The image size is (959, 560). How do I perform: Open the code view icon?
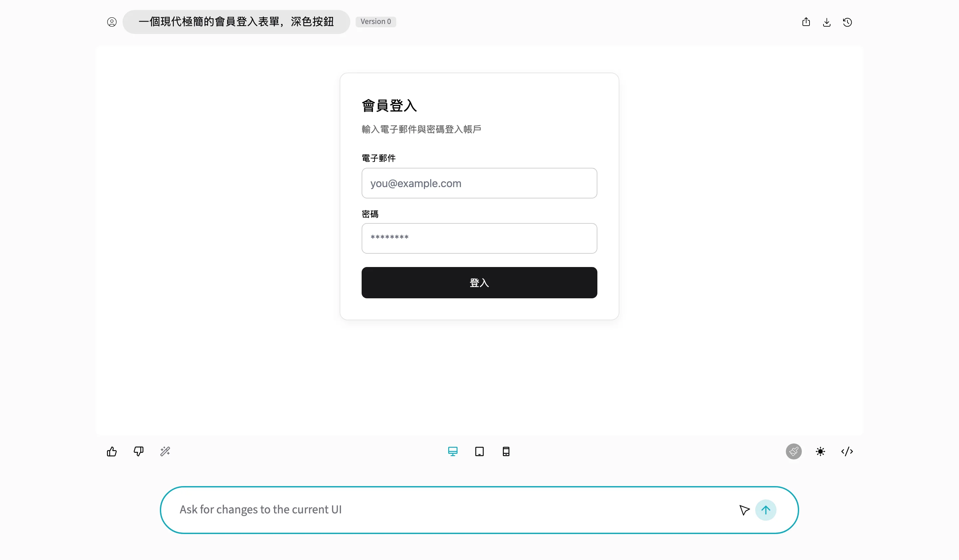pos(847,451)
